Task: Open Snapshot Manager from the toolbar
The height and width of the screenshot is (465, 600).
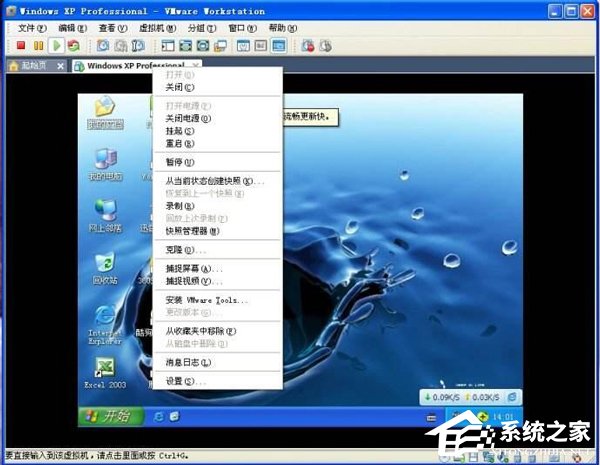Action: pyautogui.click(x=138, y=46)
